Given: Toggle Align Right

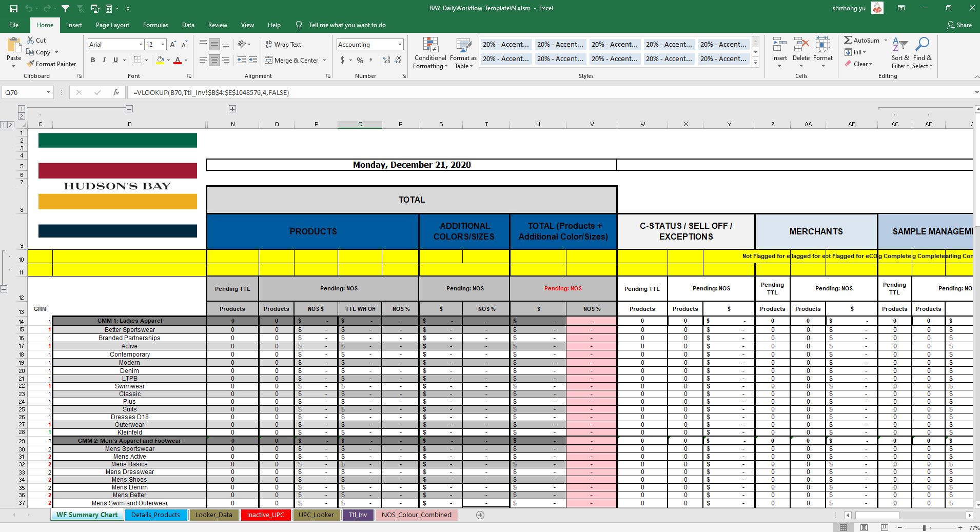Looking at the screenshot, I should pyautogui.click(x=226, y=60).
